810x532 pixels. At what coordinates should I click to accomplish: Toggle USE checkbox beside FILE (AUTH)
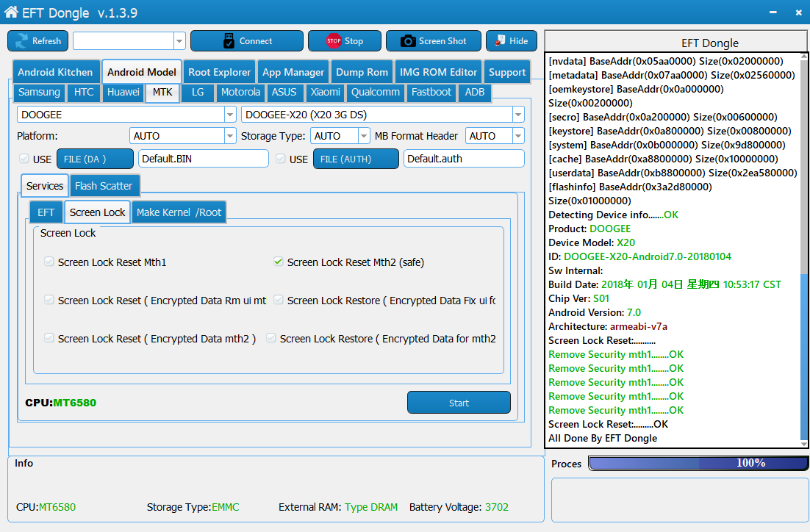pos(281,159)
